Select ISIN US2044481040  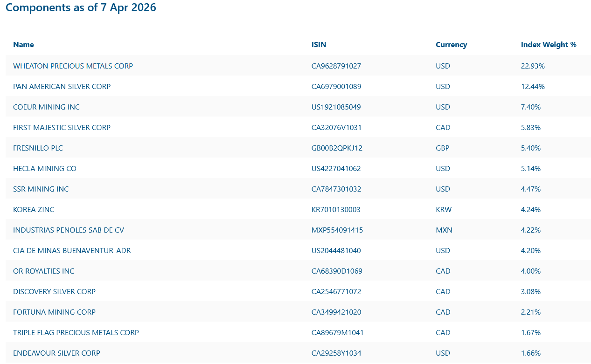(x=336, y=251)
